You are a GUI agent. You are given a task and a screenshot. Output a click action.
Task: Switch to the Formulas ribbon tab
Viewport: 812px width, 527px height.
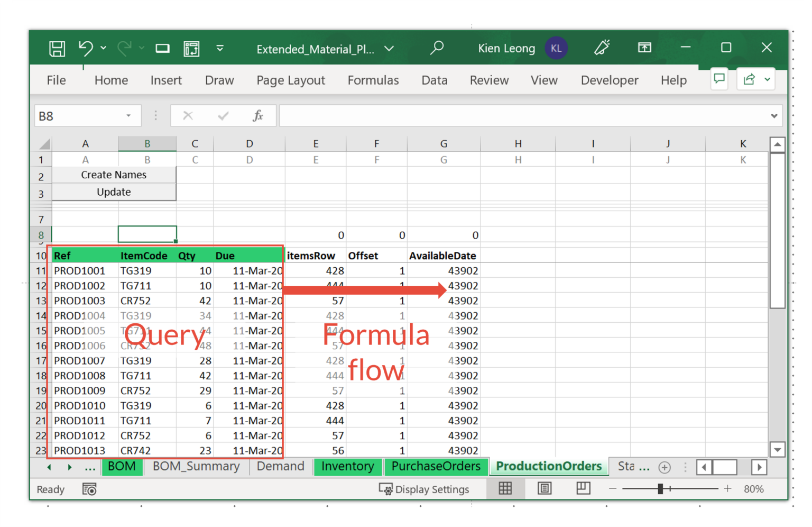tap(373, 80)
